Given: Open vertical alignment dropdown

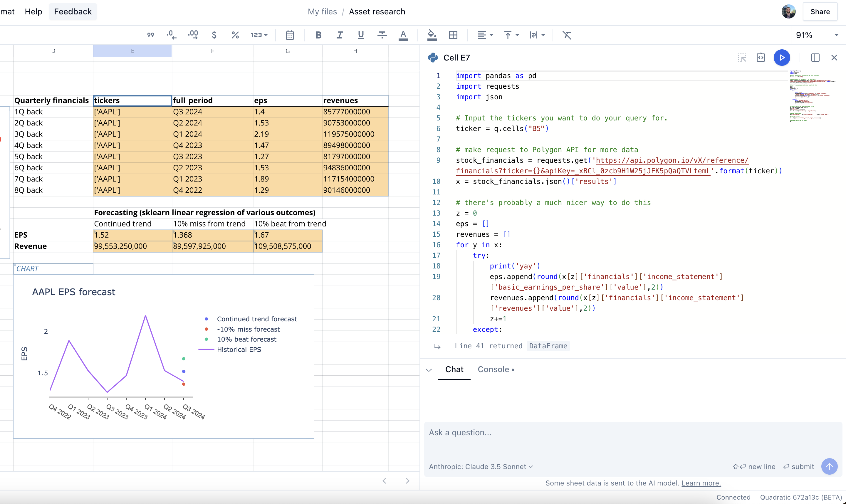Looking at the screenshot, I should [x=511, y=35].
